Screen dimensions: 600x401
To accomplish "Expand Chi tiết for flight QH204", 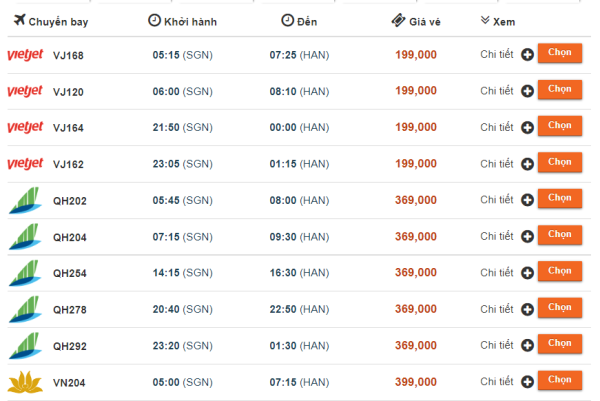I will point(497,236).
